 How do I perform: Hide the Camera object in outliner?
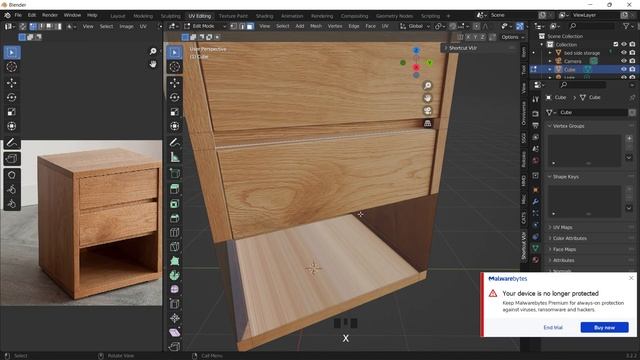(624, 61)
